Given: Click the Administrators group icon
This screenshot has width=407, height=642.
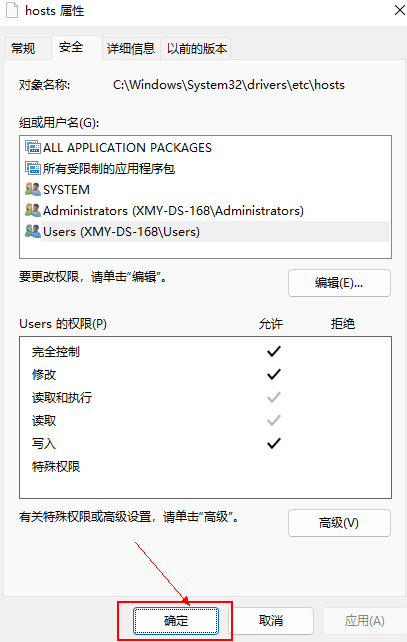Looking at the screenshot, I should pyautogui.click(x=33, y=210).
